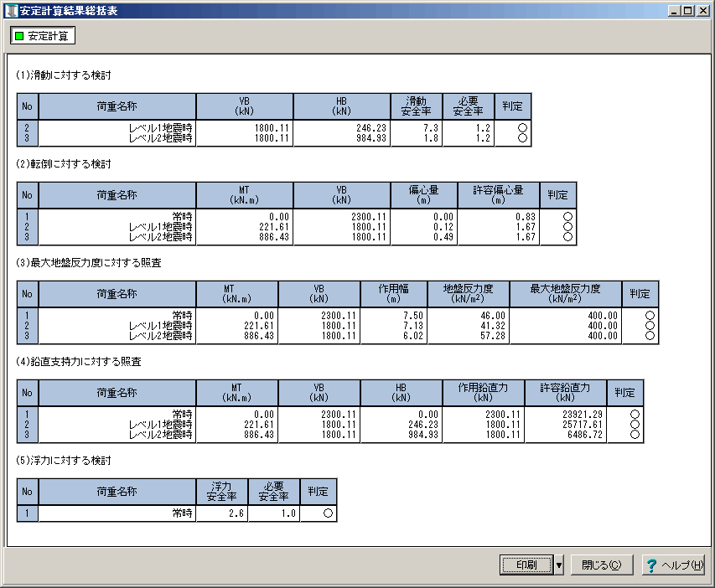Click buoyancy safety factor value 2.6

pyautogui.click(x=236, y=513)
